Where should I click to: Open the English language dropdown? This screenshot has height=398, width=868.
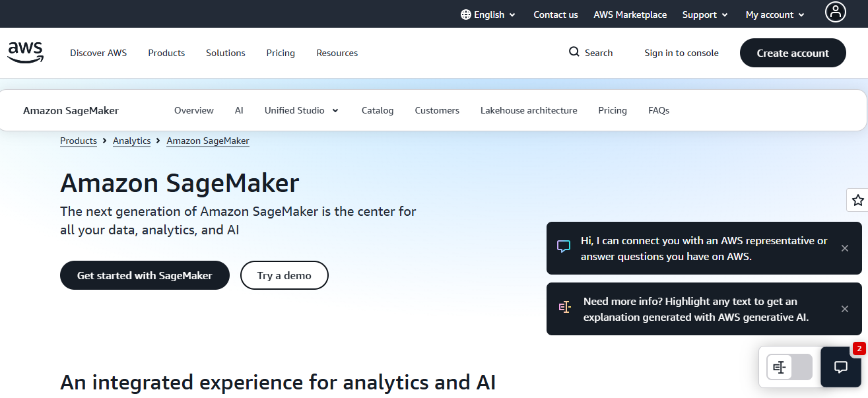pos(488,14)
